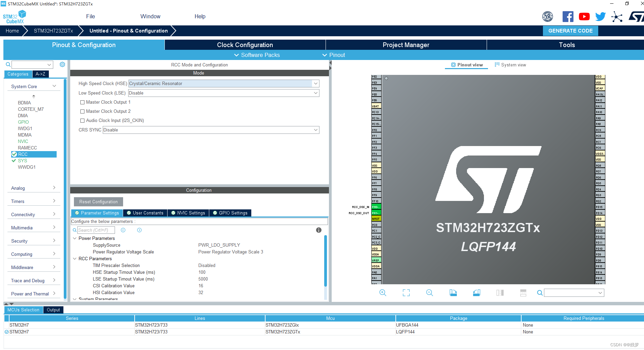644x350 pixels.
Task: Click the ST community network icon
Action: (x=617, y=17)
